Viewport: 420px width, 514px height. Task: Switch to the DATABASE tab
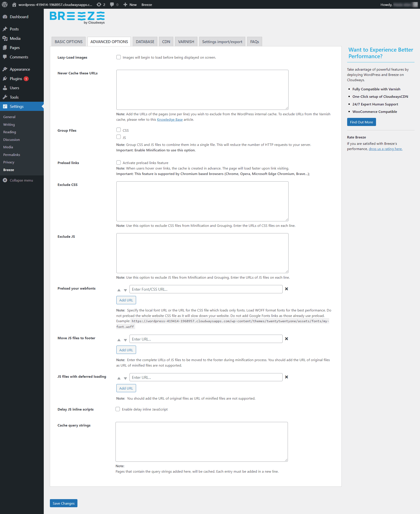(145, 42)
